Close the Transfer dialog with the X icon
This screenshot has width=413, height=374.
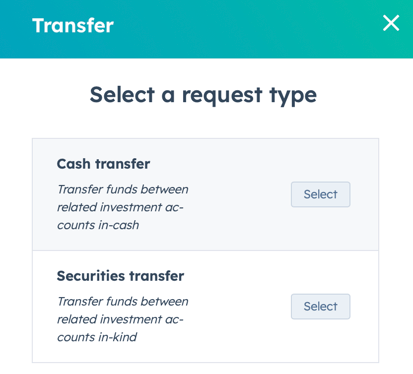(391, 23)
